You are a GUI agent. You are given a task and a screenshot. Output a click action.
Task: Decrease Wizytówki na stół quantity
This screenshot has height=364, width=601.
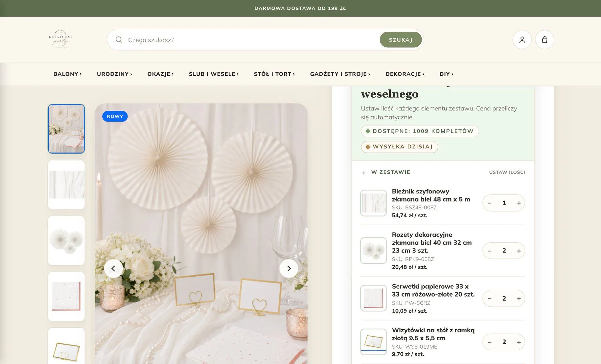(489, 342)
